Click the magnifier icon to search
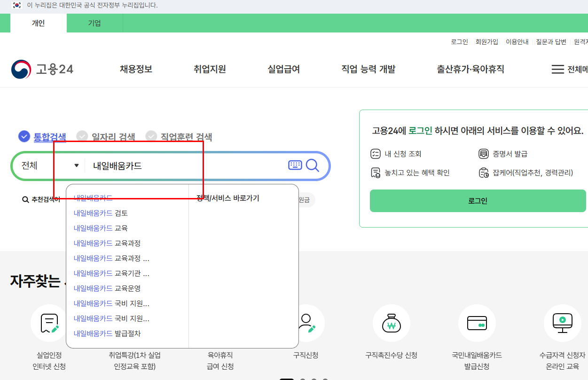Viewport: 588px width, 380px height. pyautogui.click(x=313, y=165)
